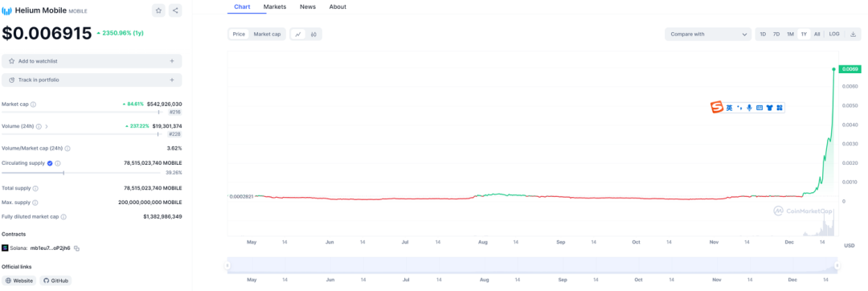Open the Market cap info icon

[x=34, y=104]
